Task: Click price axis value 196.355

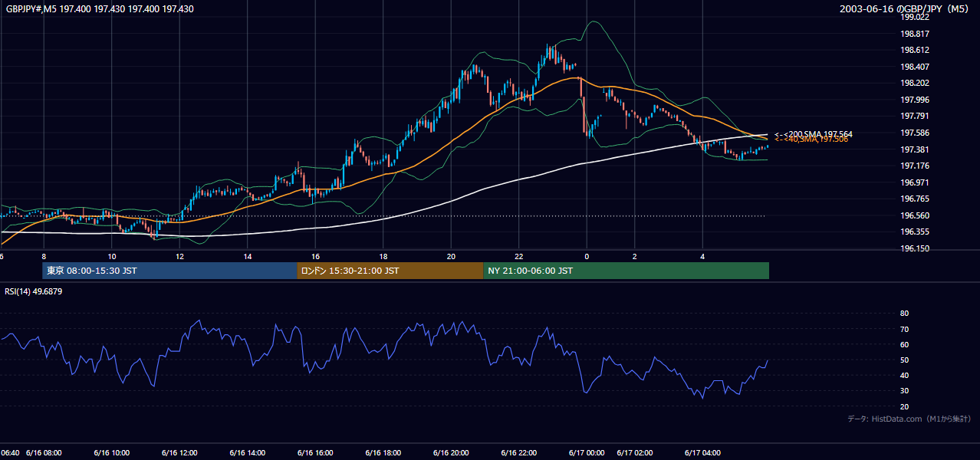Action: [x=915, y=232]
